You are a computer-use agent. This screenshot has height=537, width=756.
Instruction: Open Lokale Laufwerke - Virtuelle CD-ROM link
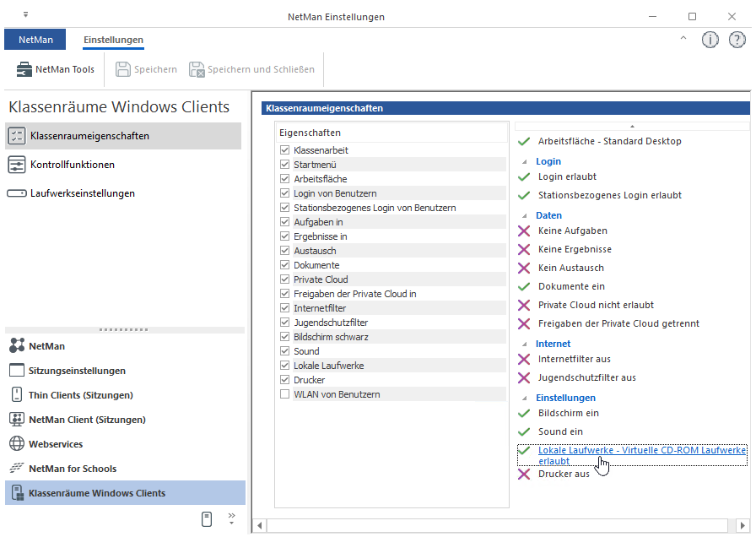pos(642,455)
